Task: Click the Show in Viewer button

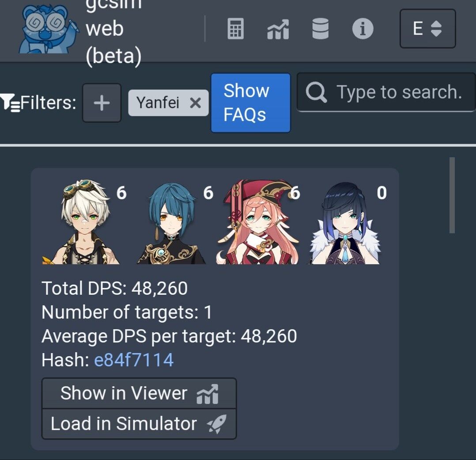Action: point(139,393)
